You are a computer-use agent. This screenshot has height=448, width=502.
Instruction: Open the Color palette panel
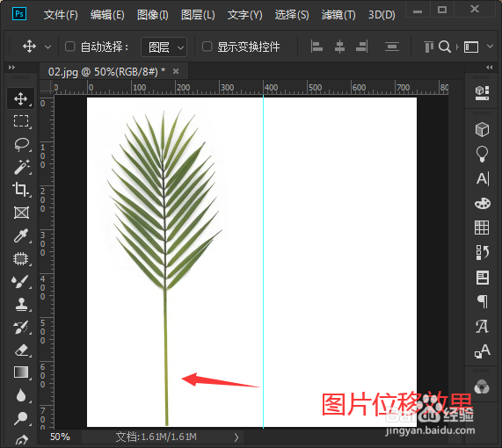(482, 203)
